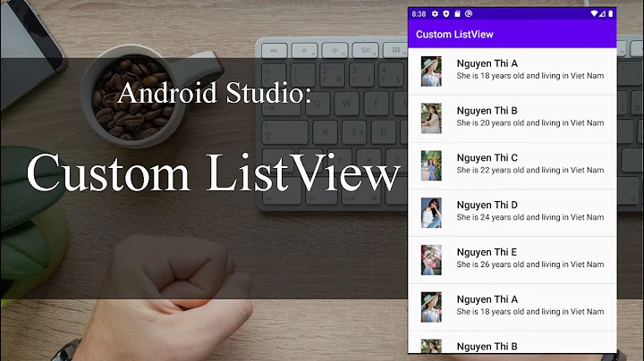Open Nguyen Thi A photo below Thi E
The height and width of the screenshot is (361, 644).
(x=431, y=307)
